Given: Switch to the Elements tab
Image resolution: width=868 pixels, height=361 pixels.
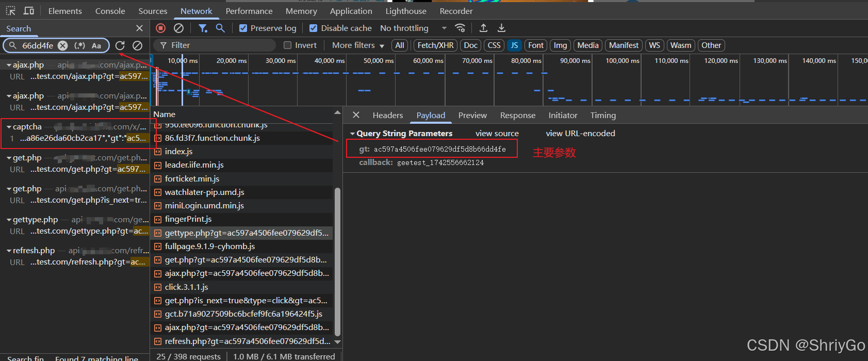Looking at the screenshot, I should [65, 11].
